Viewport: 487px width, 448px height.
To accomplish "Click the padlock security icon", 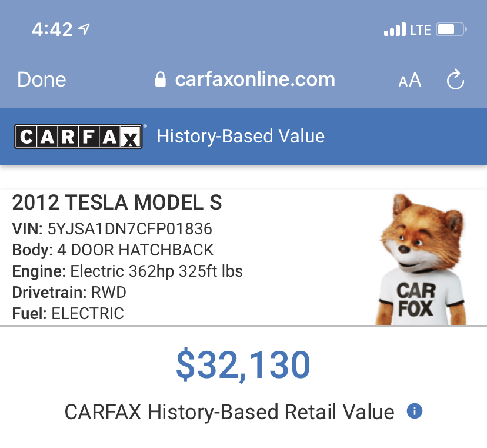I will coord(160,80).
